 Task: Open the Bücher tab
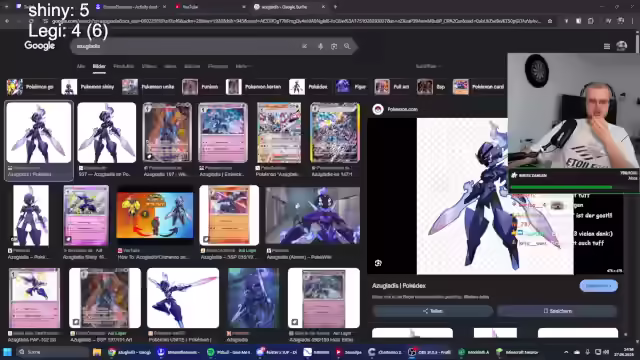[x=192, y=66]
